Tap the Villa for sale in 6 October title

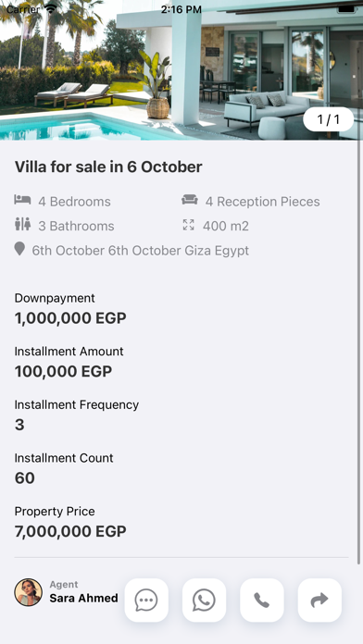click(x=108, y=167)
